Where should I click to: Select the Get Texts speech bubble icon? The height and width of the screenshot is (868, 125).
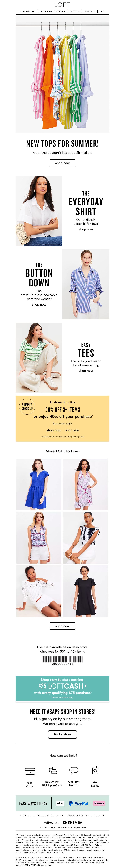(74, 770)
